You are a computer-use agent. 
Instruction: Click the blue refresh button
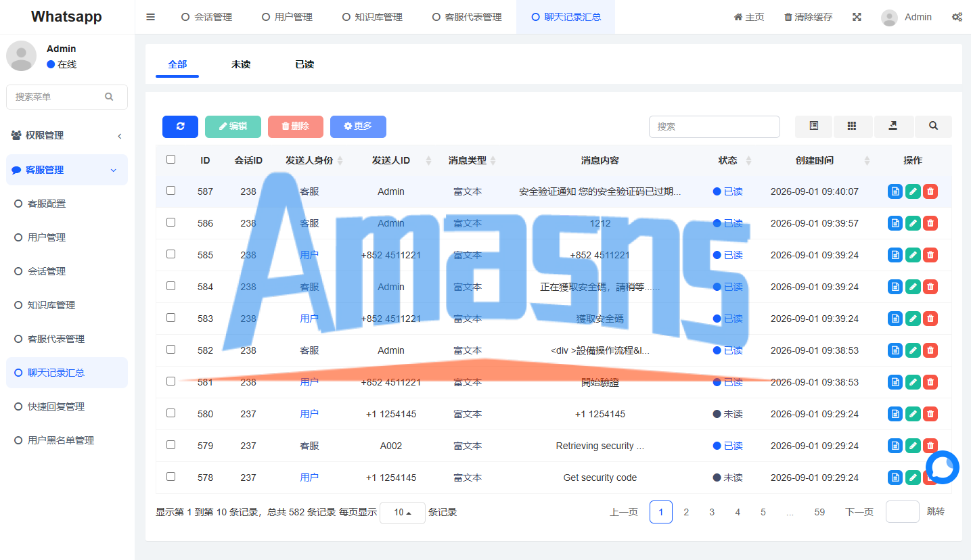(180, 126)
